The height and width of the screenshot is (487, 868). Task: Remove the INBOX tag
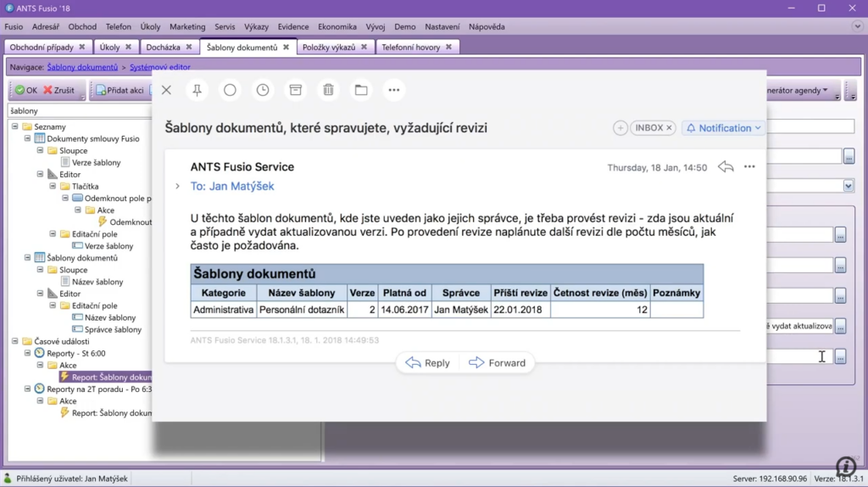point(669,128)
